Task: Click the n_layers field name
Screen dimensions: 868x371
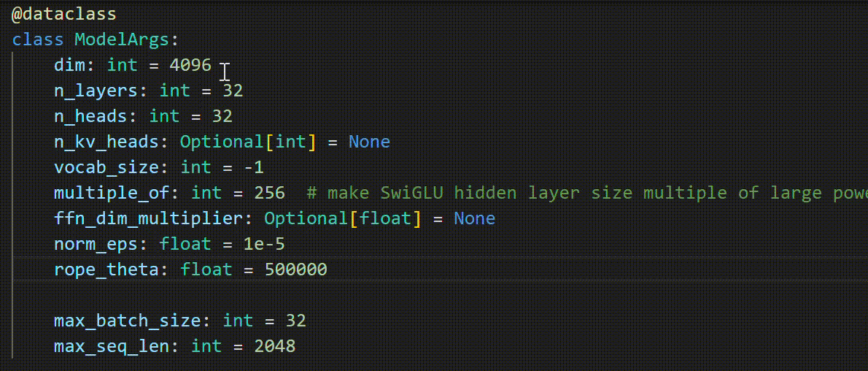Action: tap(96, 91)
